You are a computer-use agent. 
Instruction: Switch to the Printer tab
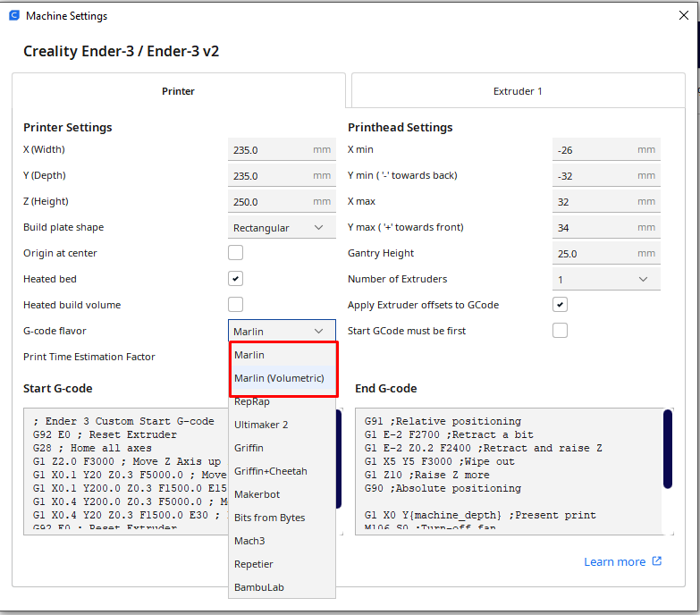[178, 91]
